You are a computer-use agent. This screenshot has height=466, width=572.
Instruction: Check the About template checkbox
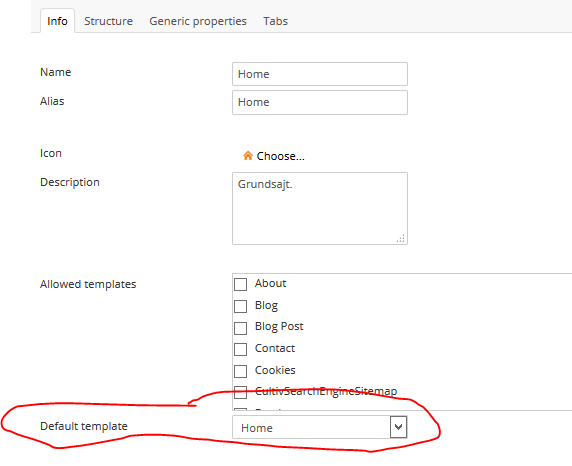coord(240,284)
